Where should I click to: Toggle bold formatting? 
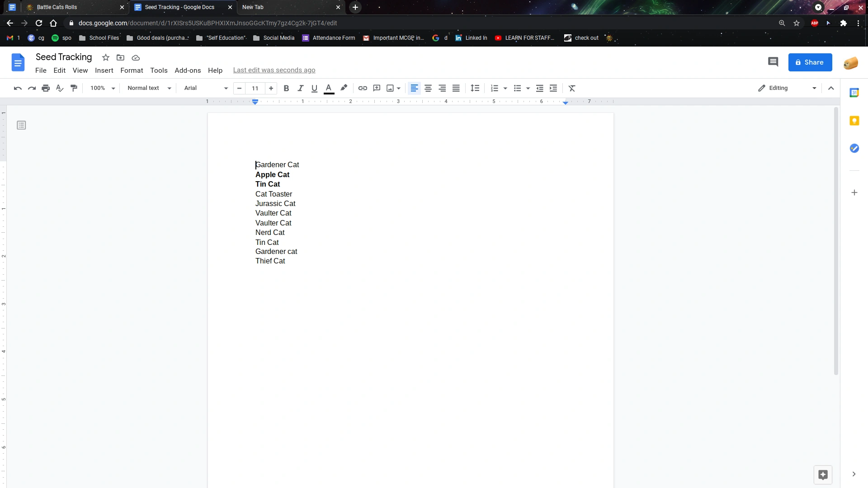pyautogui.click(x=286, y=88)
